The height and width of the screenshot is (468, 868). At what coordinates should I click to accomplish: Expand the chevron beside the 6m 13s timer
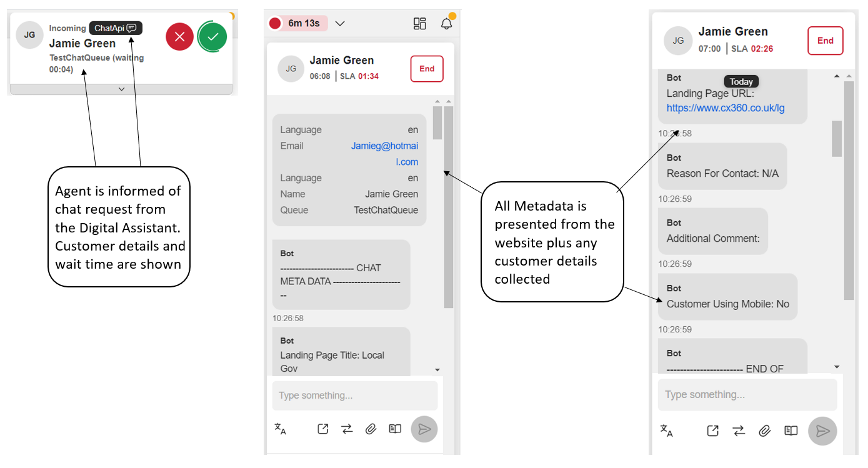[x=339, y=23]
